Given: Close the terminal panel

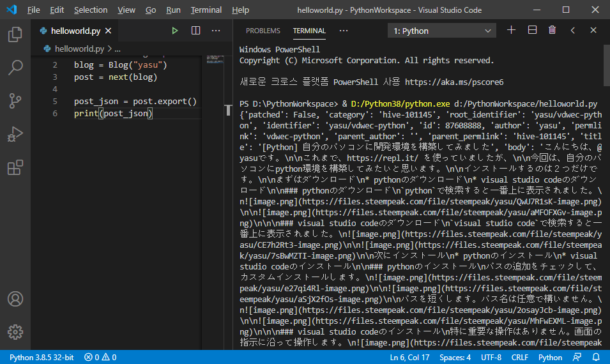Looking at the screenshot, I should pyautogui.click(x=593, y=31).
